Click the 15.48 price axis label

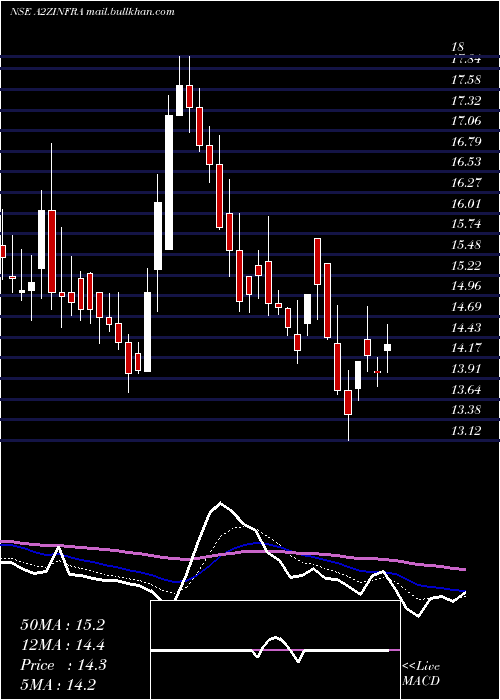pyautogui.click(x=466, y=245)
